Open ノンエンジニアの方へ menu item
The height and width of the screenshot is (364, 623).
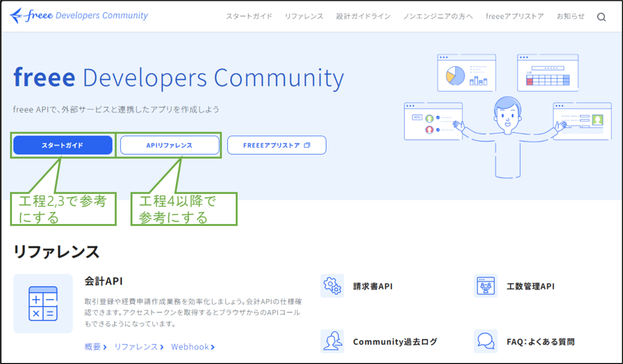pyautogui.click(x=438, y=17)
